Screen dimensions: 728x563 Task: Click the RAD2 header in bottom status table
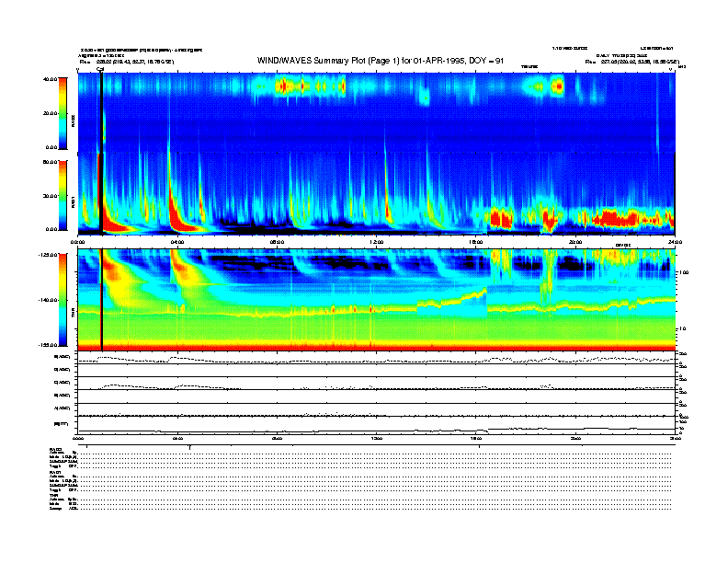pos(55,449)
